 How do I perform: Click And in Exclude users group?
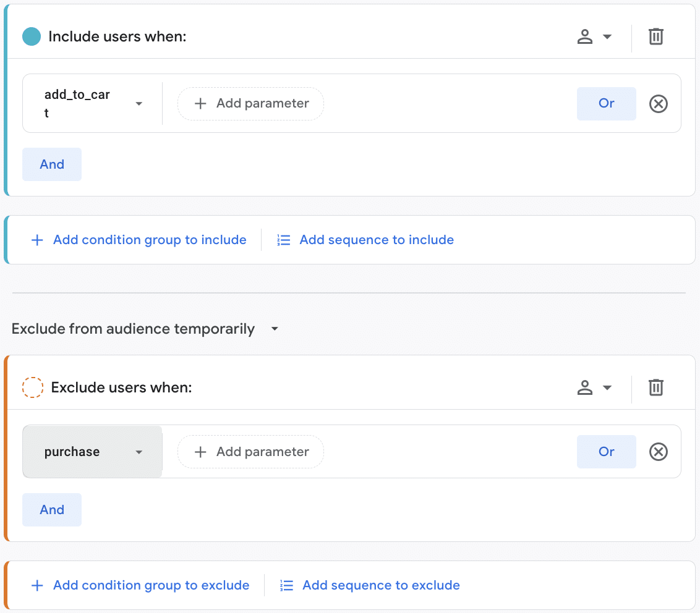(x=52, y=510)
